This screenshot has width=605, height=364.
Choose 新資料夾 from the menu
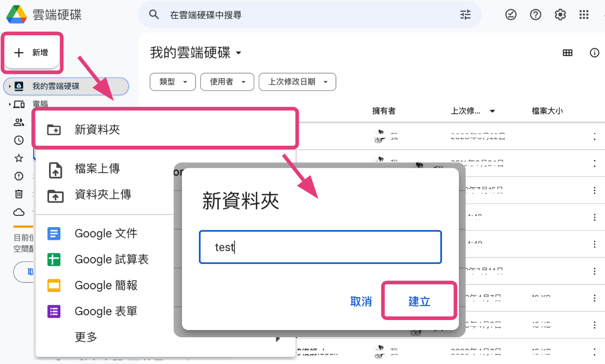point(166,130)
